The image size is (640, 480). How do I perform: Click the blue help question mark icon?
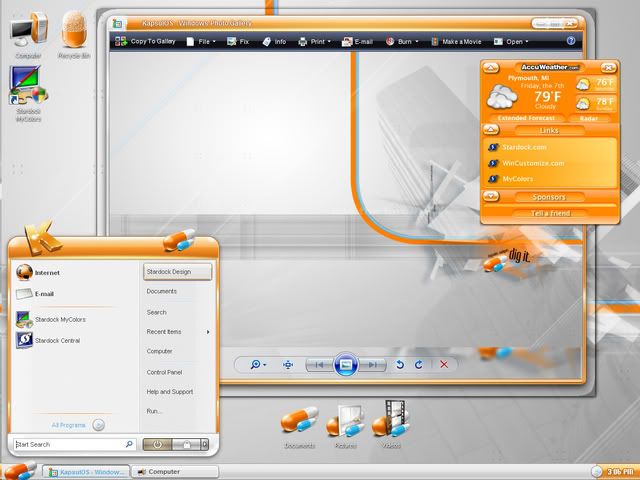(571, 42)
